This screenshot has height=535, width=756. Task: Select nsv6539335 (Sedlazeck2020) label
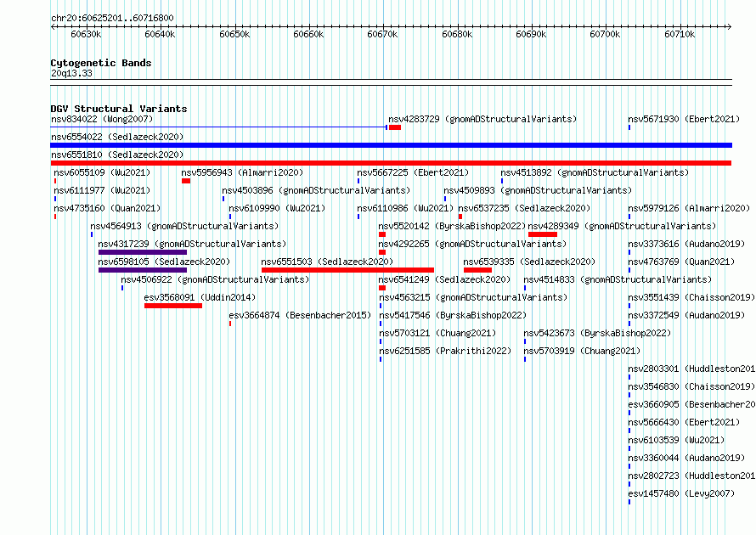pyautogui.click(x=529, y=262)
